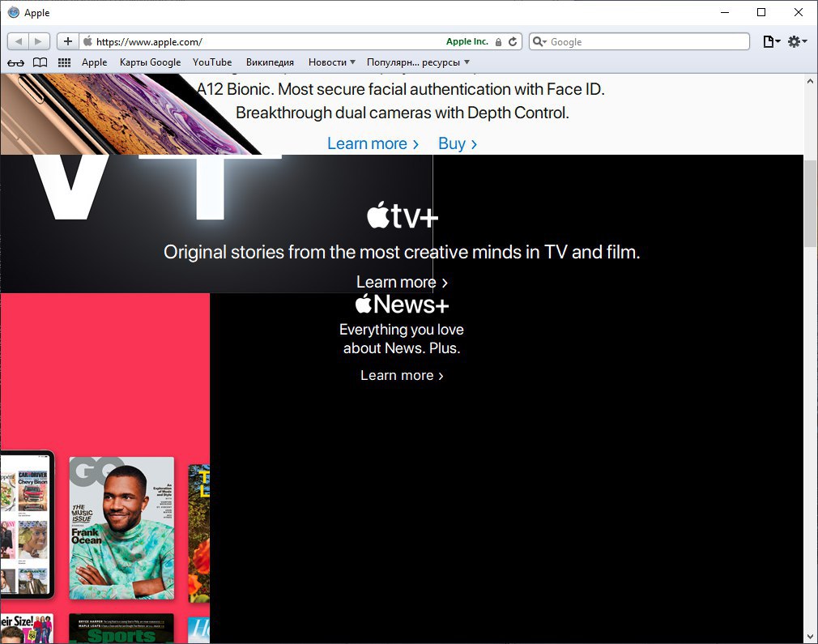Click Apple News+ Learn more link
818x644 pixels.
point(402,375)
